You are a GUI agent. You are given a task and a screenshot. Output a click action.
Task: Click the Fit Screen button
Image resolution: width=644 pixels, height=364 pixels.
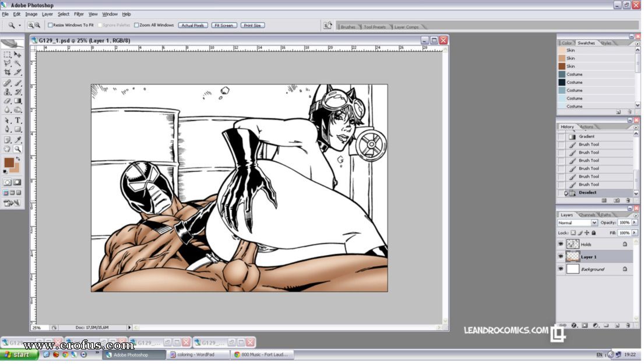(224, 26)
